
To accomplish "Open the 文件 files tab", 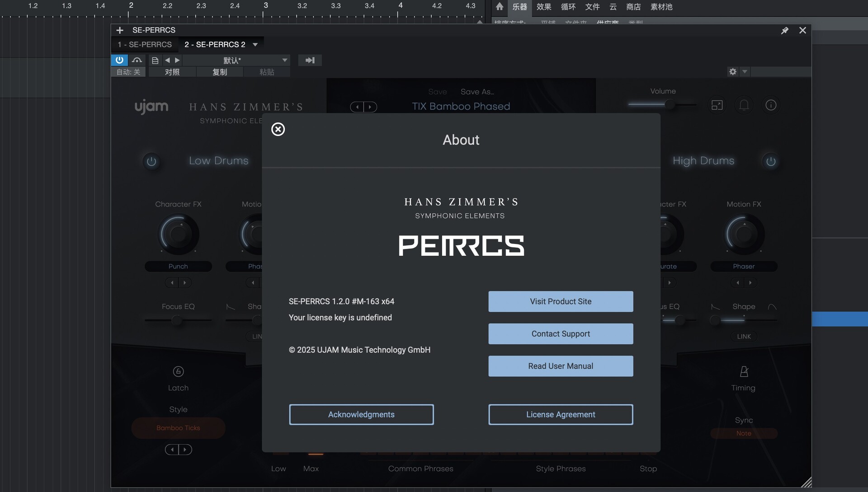I will pyautogui.click(x=592, y=7).
